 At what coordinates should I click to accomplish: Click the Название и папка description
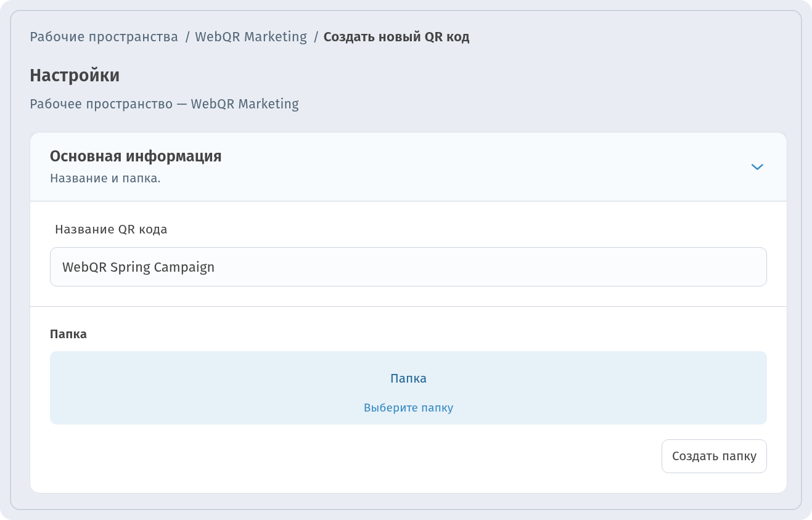105,179
